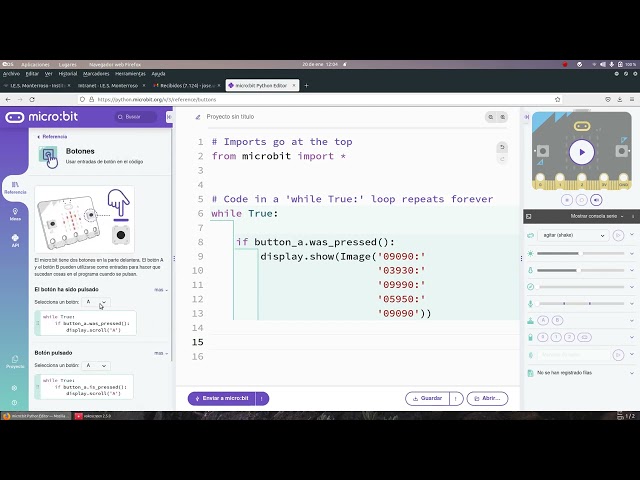Image resolution: width=640 pixels, height=480 pixels.
Task: Collapse the simulator panel
Action: [527, 117]
